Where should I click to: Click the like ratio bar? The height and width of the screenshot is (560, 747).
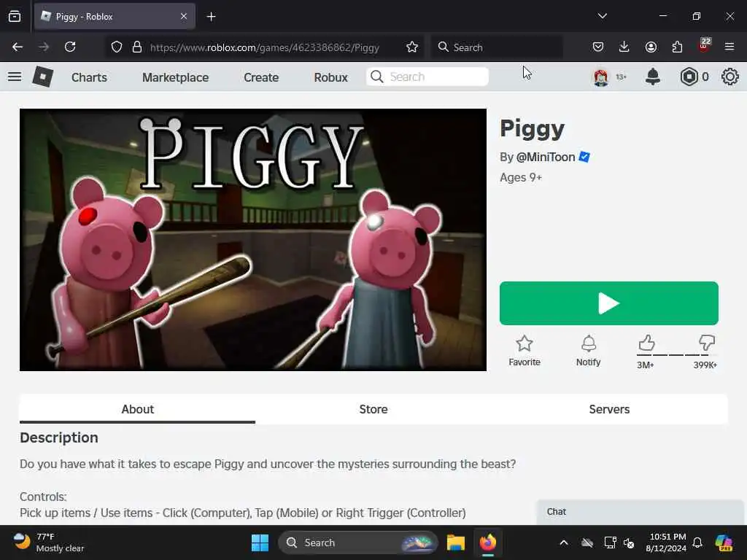coord(676,355)
